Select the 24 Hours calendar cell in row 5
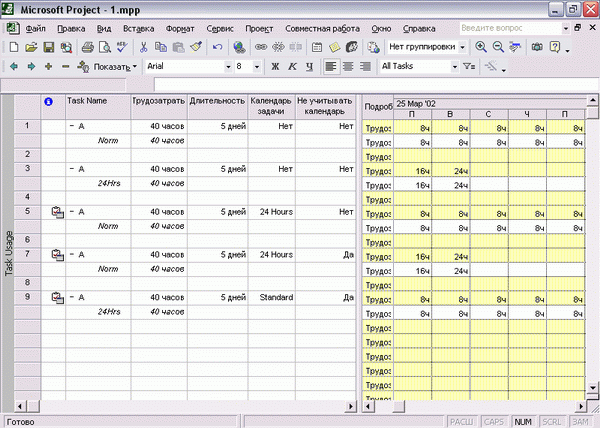 click(271, 212)
